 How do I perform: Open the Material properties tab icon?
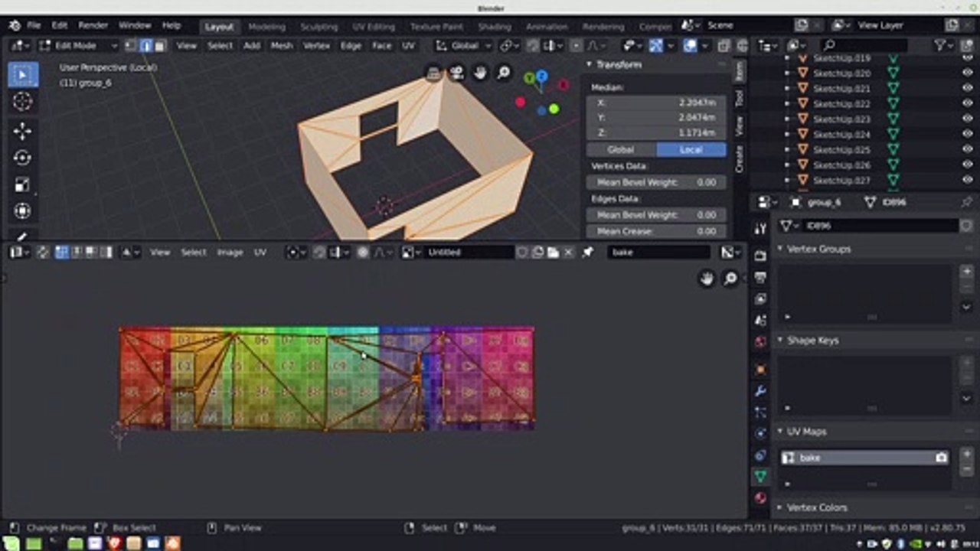759,497
